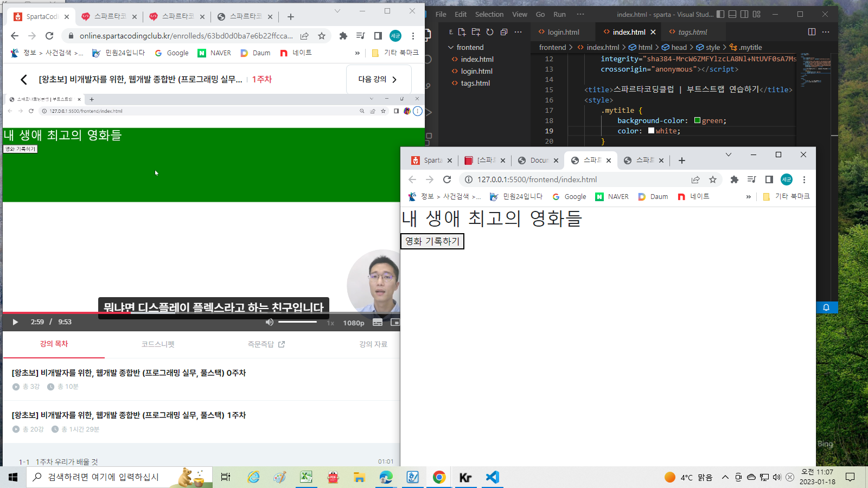Viewport: 868px width, 488px height.
Task: Click the green color swatch in the CSS
Action: (x=697, y=120)
